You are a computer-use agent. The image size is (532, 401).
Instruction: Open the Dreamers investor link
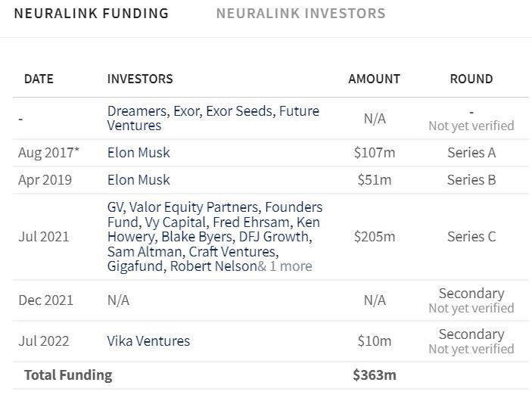point(137,111)
